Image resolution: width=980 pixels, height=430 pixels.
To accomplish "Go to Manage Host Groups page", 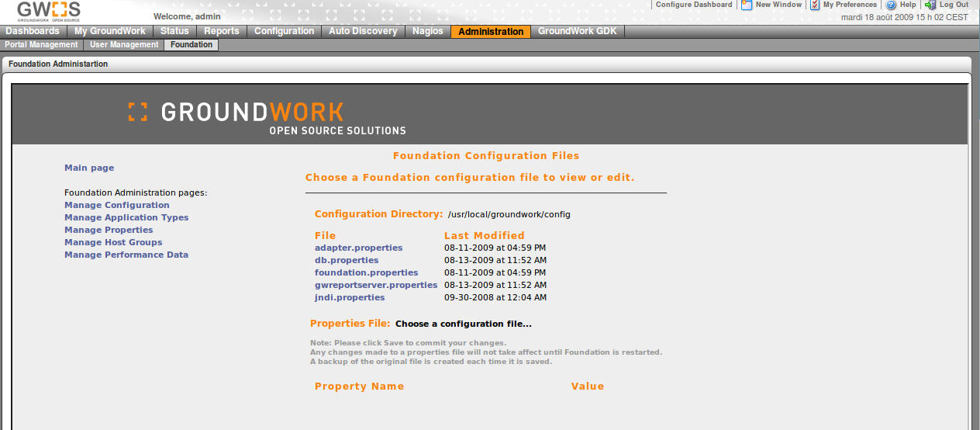I will [113, 242].
